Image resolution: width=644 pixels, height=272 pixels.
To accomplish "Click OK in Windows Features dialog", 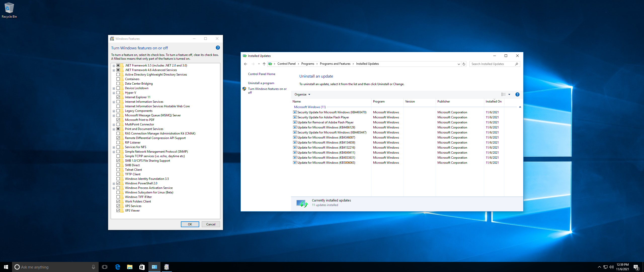I will point(190,224).
